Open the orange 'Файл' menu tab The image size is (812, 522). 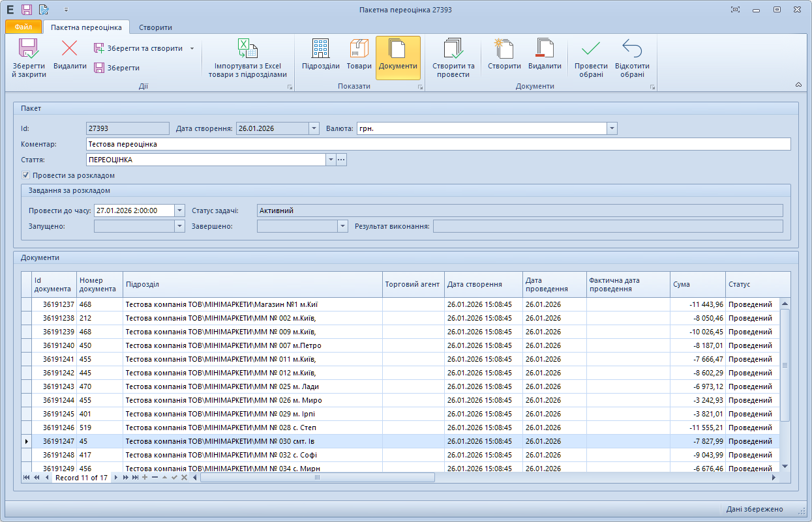coord(23,27)
